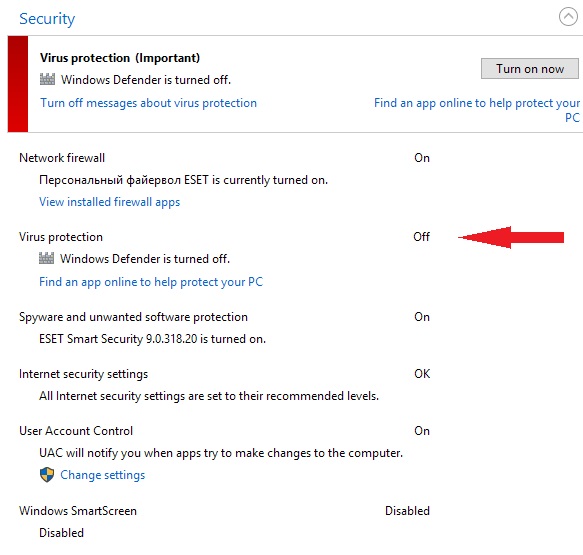
Task: Open top-right Find an app online link
Action: coord(477,110)
